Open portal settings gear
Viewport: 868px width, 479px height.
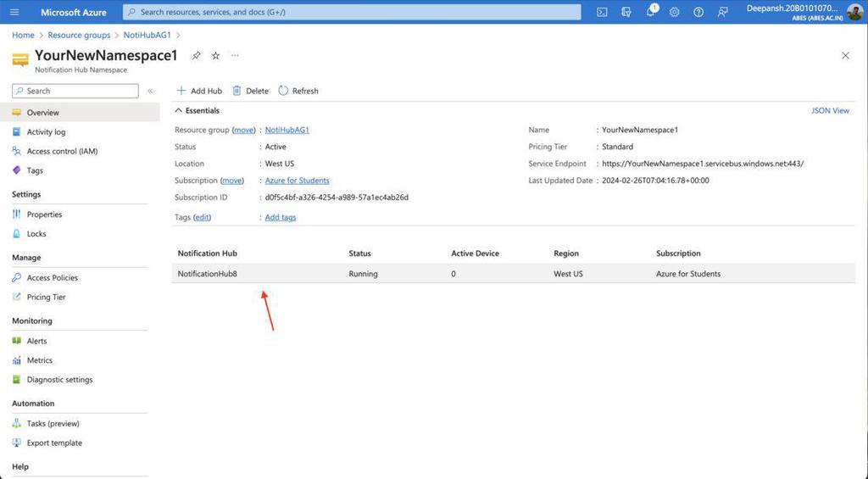click(674, 12)
